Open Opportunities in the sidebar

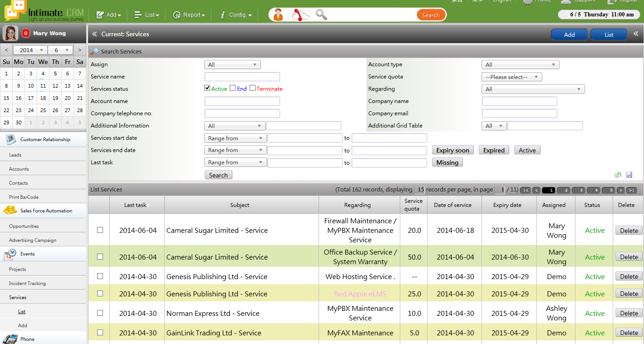coord(24,226)
